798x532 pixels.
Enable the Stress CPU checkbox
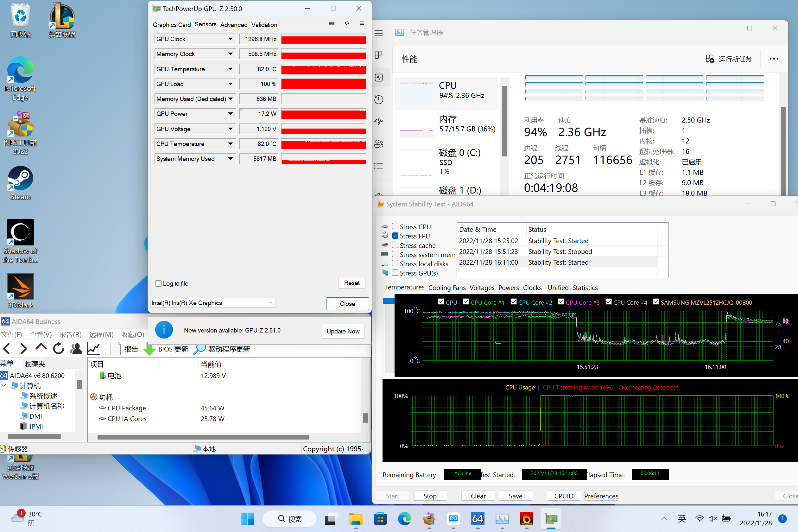pyautogui.click(x=395, y=226)
